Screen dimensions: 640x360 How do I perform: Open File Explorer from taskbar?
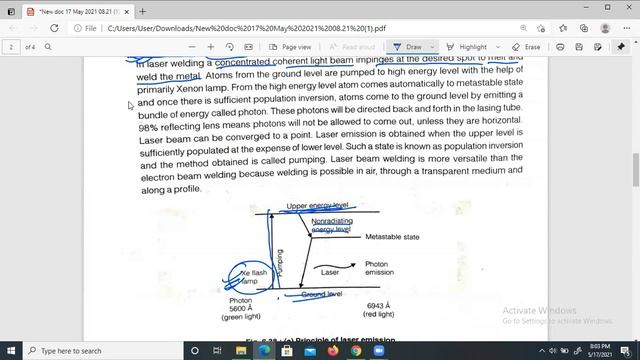[241, 351]
